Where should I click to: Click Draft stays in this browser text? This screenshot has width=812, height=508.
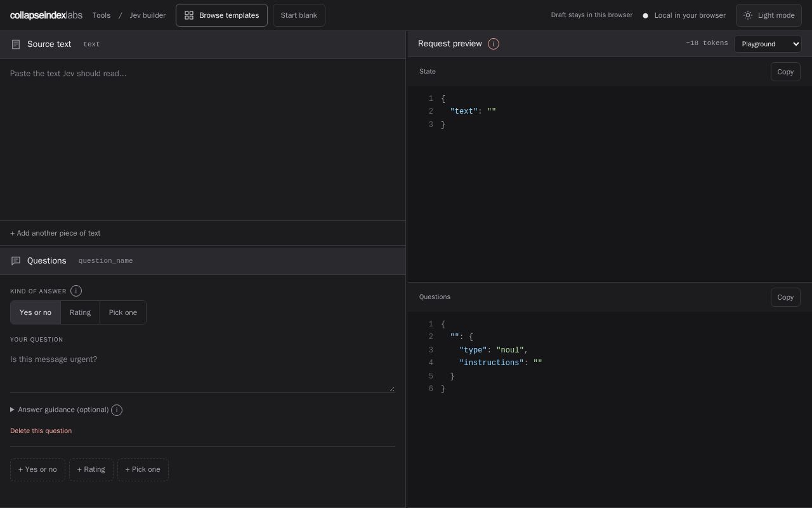pyautogui.click(x=592, y=15)
